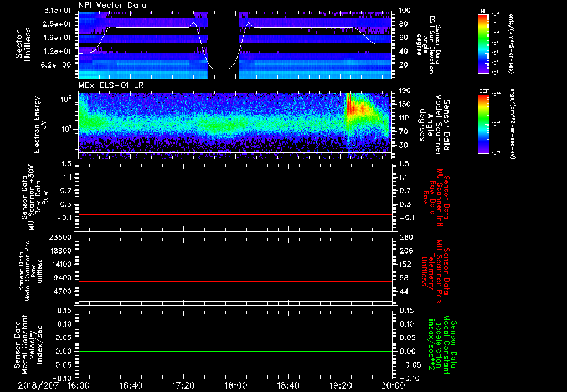Click the 23500 scanner position tick label

tap(60, 237)
